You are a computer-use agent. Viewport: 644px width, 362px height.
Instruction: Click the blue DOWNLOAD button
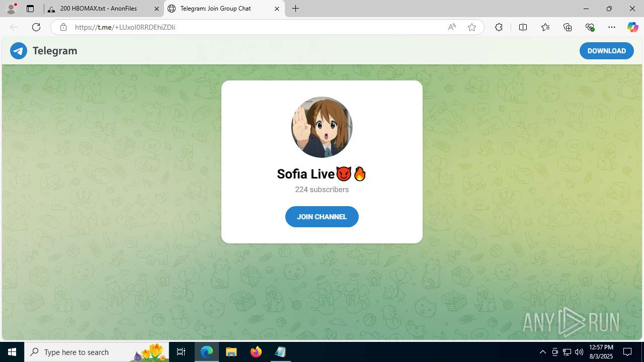(x=606, y=51)
